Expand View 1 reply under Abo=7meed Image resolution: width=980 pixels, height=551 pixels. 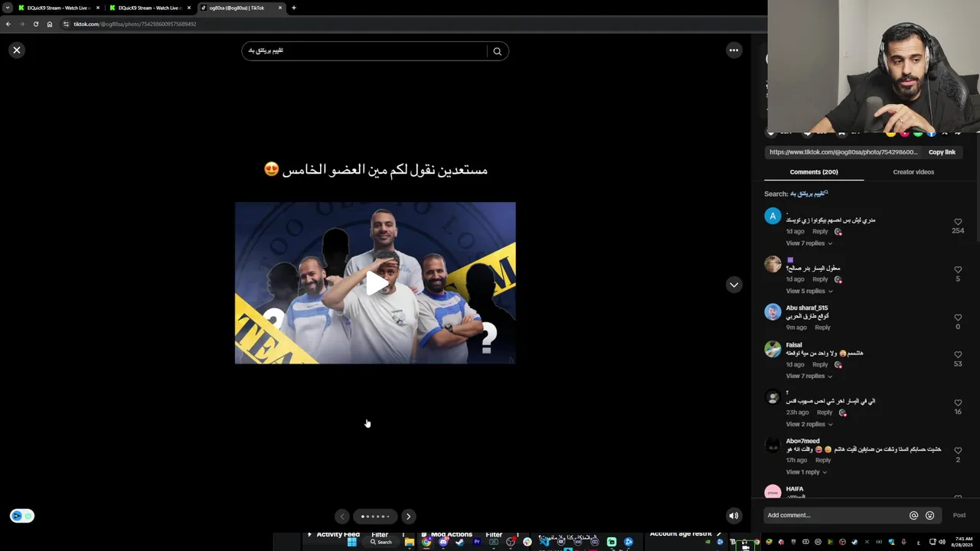[806, 472]
